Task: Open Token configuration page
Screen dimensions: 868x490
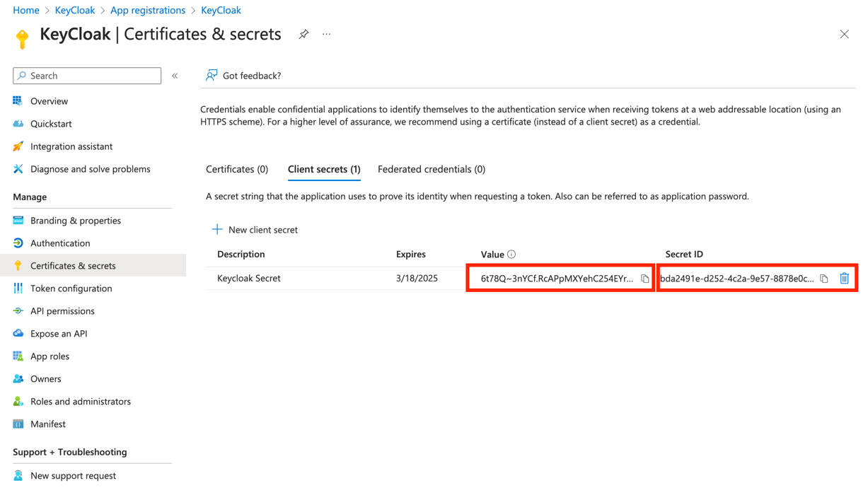Action: [71, 288]
